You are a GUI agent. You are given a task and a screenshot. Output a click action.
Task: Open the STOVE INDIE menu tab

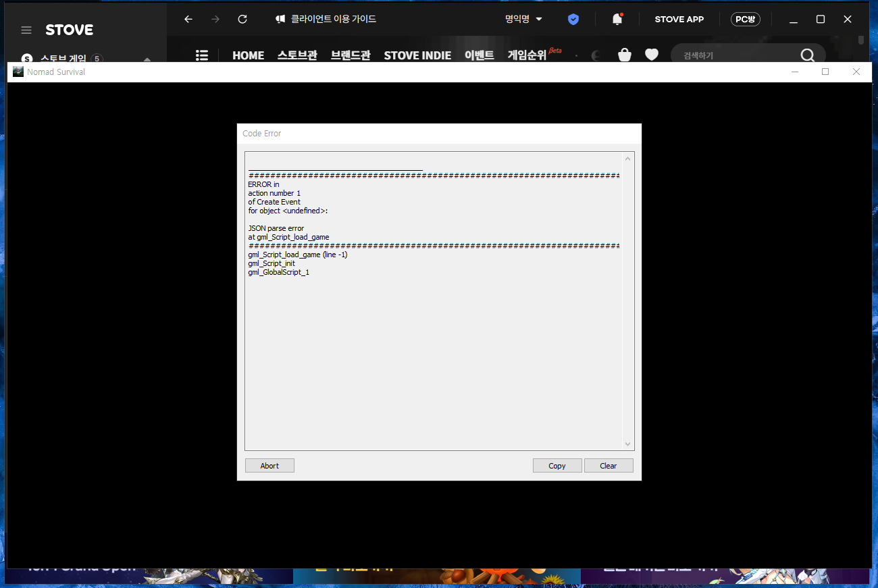[x=417, y=55]
